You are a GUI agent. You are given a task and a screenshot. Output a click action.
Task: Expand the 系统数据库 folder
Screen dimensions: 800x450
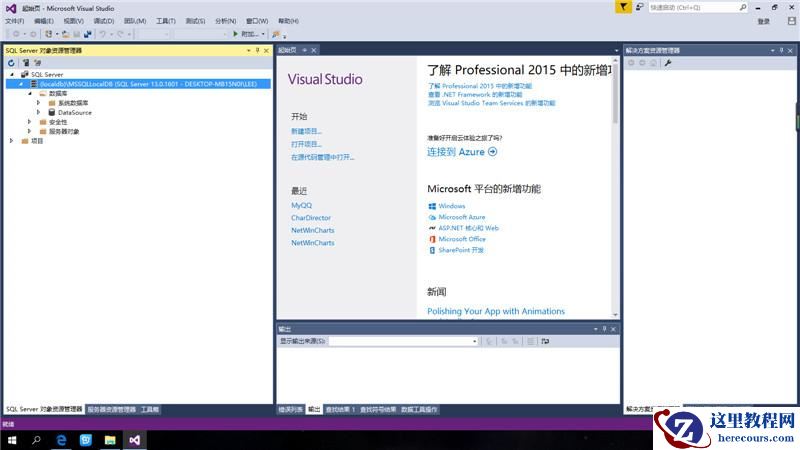38,103
